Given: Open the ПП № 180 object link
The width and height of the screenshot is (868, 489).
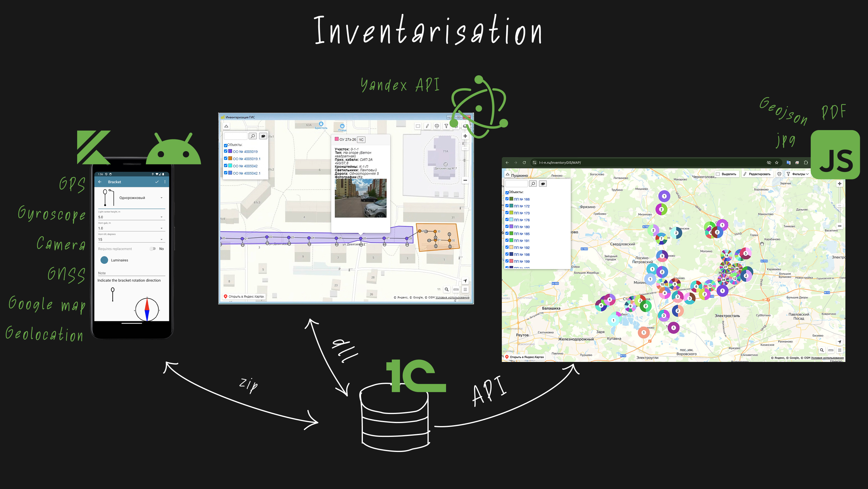Looking at the screenshot, I should [522, 227].
